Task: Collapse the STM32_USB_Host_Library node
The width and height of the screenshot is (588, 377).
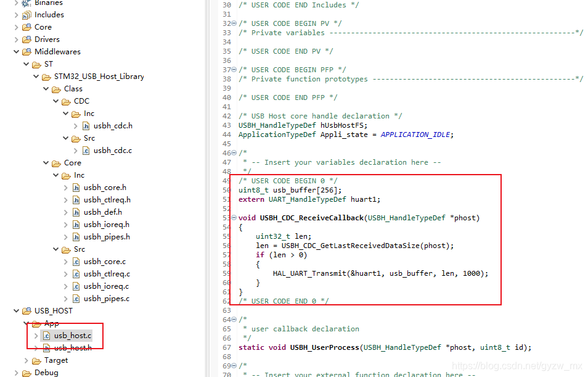Action: [x=36, y=76]
